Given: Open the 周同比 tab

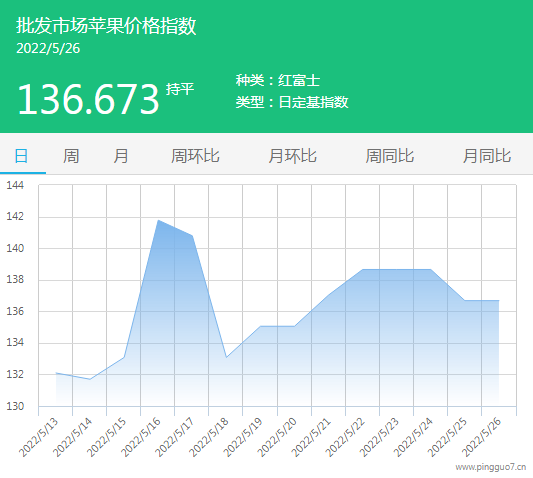Looking at the screenshot, I should click(390, 156).
